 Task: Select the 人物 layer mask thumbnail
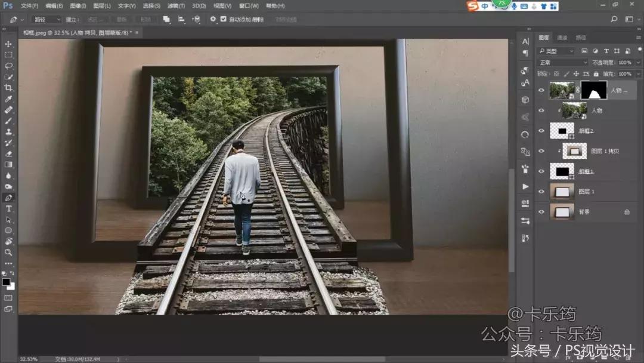click(x=593, y=90)
